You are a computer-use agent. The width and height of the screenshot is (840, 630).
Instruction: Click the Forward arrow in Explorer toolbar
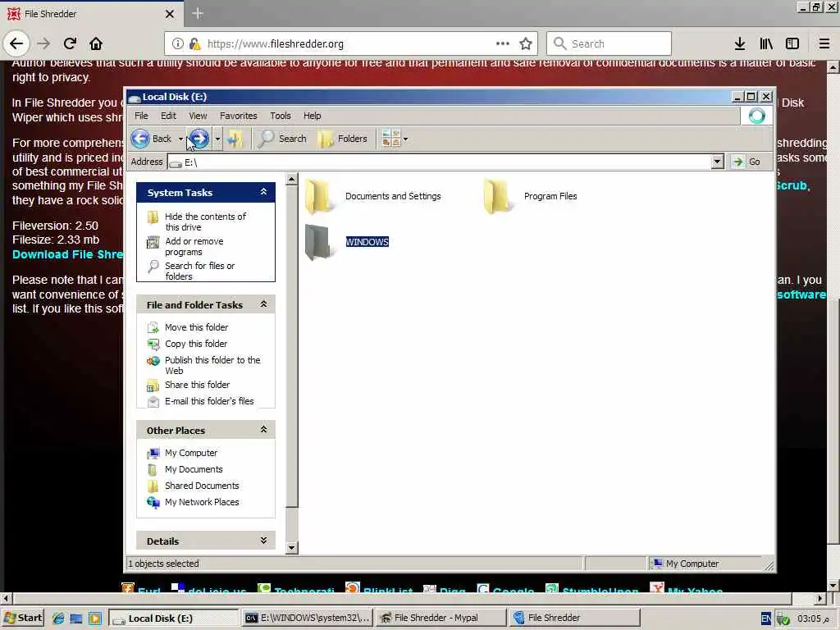(199, 139)
